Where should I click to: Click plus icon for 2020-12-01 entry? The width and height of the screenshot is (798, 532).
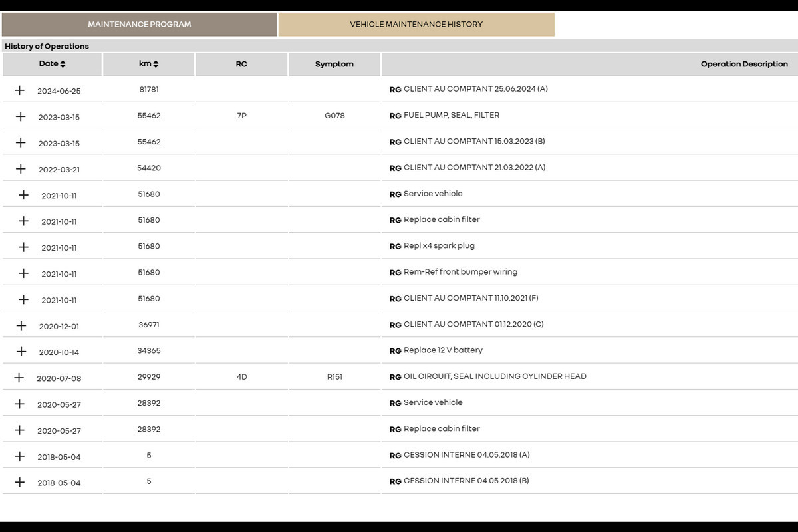pyautogui.click(x=21, y=326)
